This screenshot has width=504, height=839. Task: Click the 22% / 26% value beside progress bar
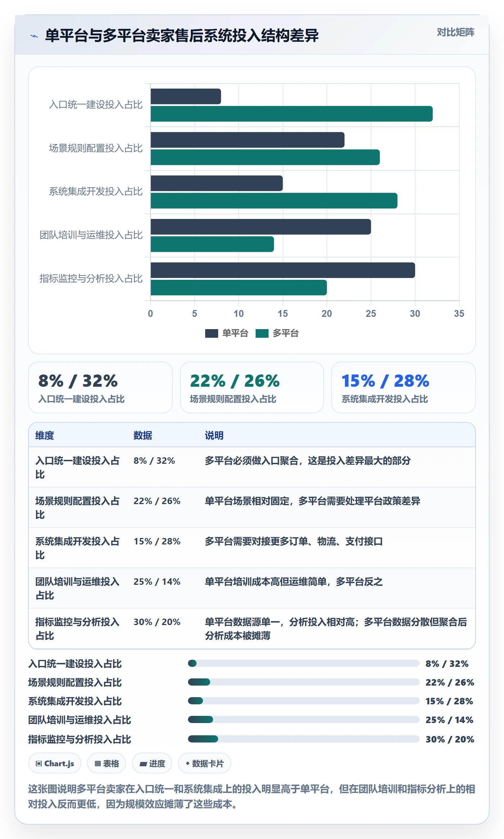[450, 682]
